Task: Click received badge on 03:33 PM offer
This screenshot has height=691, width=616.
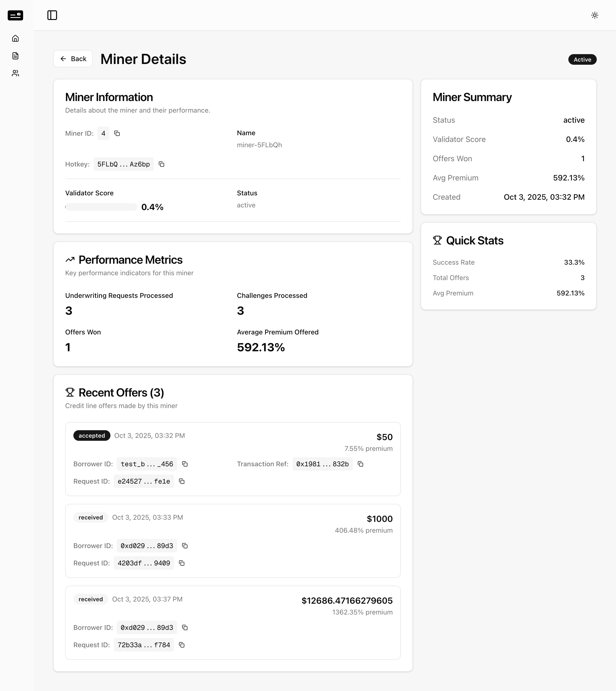Action: 91,517
